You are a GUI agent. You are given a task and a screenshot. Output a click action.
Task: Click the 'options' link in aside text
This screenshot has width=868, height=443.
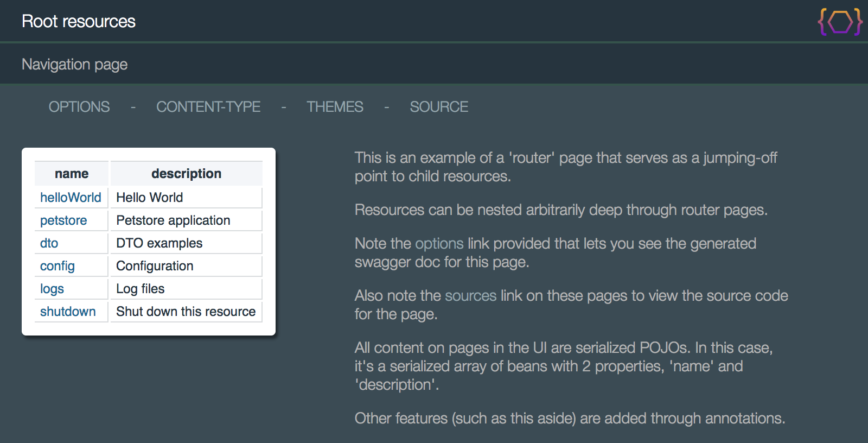click(x=439, y=244)
